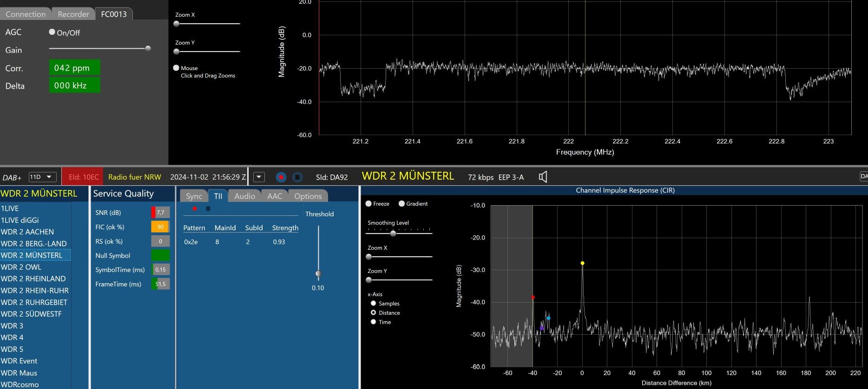Enable Mouse click and drag zooms
The image size is (868, 389).
(x=176, y=68)
